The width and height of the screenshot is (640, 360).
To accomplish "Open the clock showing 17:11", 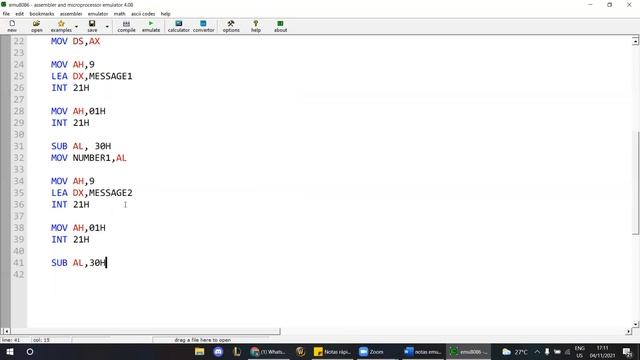I will coord(602,351).
